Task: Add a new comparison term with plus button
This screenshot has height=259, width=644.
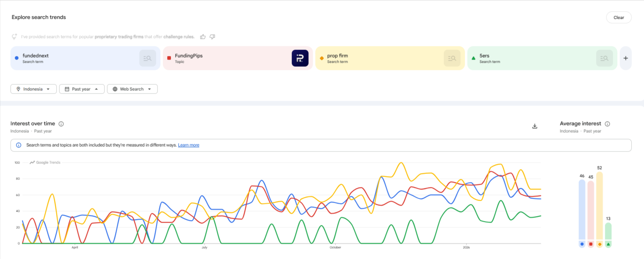Action: coord(626,58)
